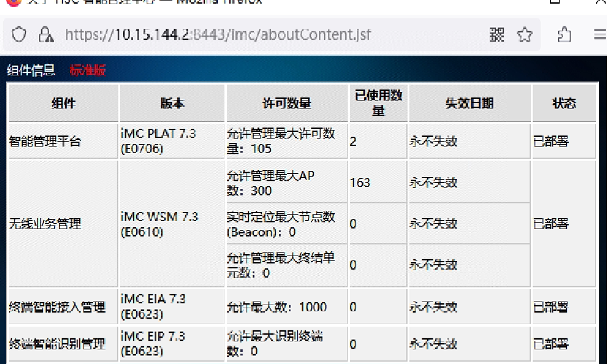Select the iMC PLAT 7.3 (E0706) version cell

172,141
